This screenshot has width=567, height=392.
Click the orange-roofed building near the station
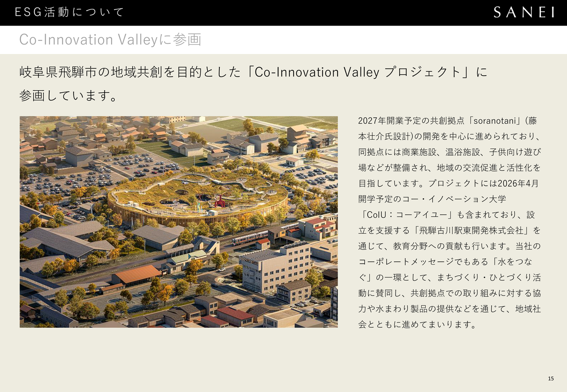(x=137, y=274)
